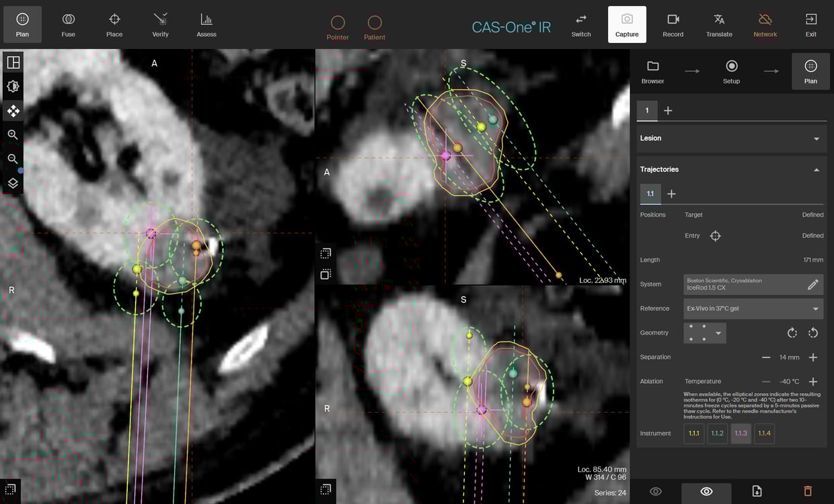Click the zoom in tool

(x=13, y=135)
